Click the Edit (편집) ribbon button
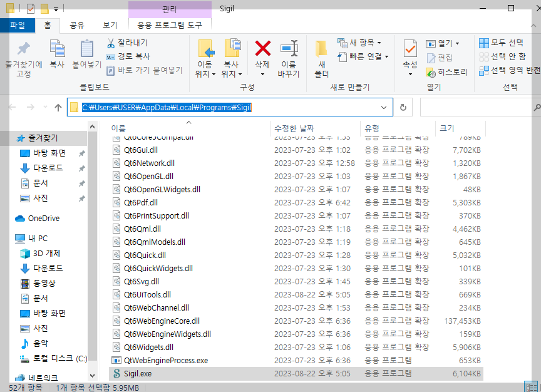 [x=439, y=58]
